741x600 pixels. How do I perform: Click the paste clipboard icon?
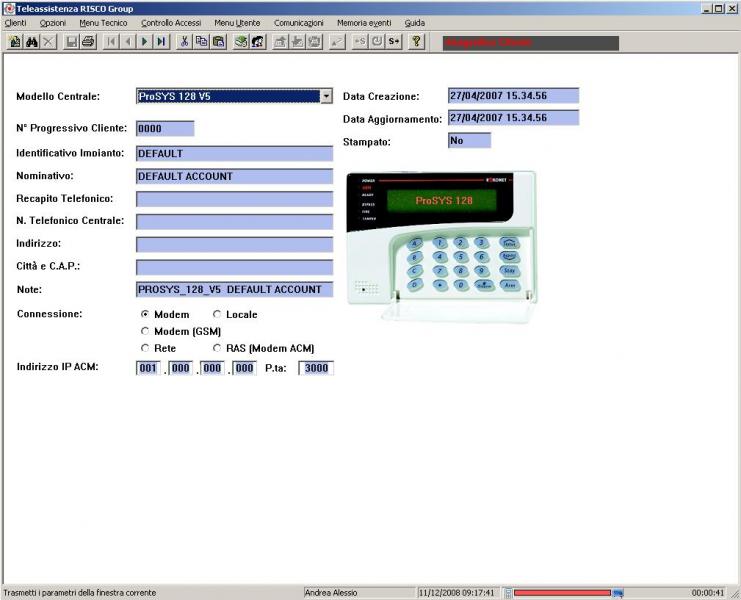point(218,42)
